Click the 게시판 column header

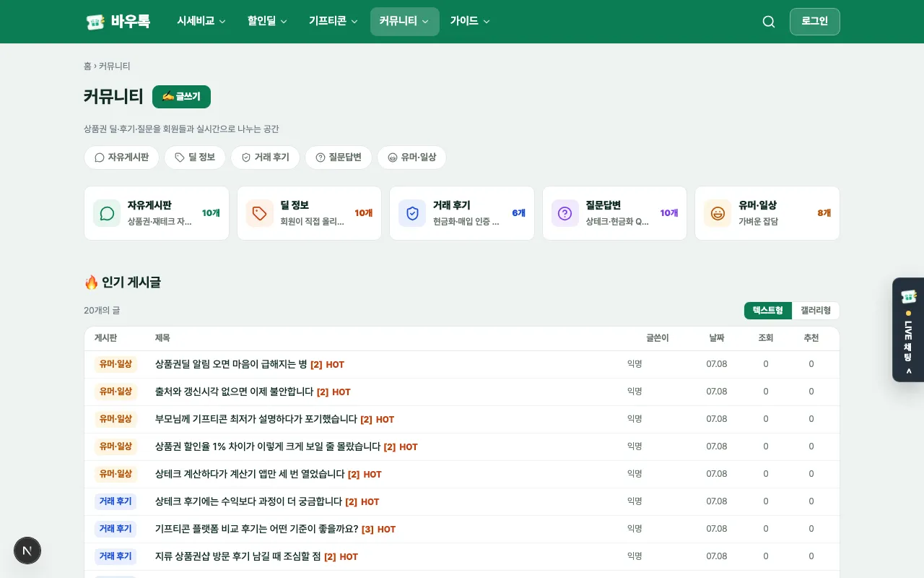105,338
